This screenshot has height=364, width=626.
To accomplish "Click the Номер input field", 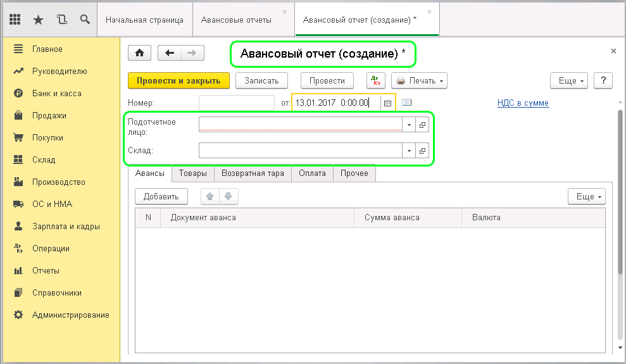I will click(x=236, y=103).
